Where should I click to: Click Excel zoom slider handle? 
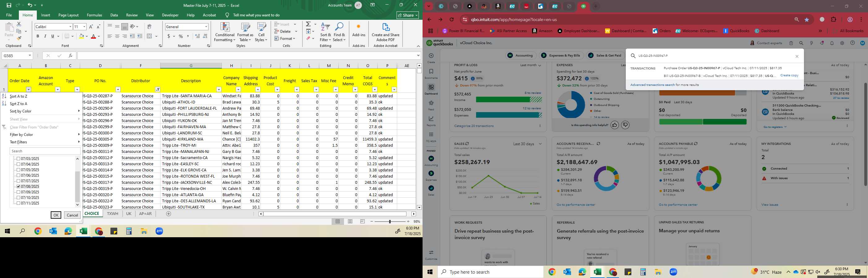tap(390, 221)
